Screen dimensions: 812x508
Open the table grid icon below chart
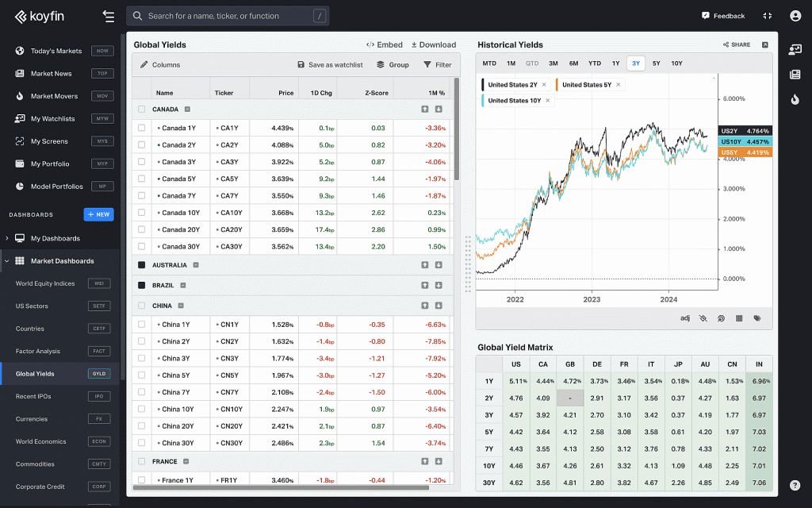pos(739,318)
